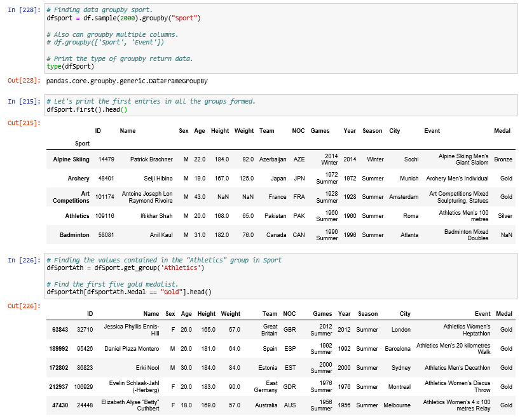Screen dimensions: 520x420
Task: Click the Alpine Skiing row label
Action: (x=71, y=159)
